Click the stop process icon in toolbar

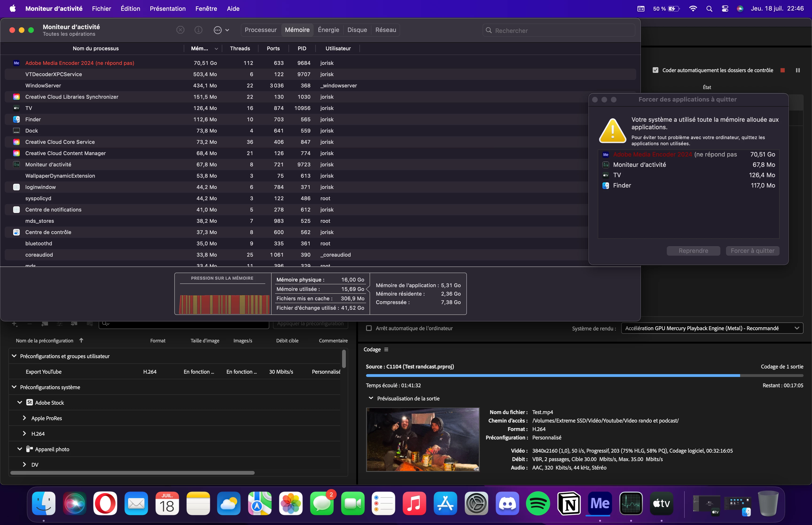click(180, 30)
